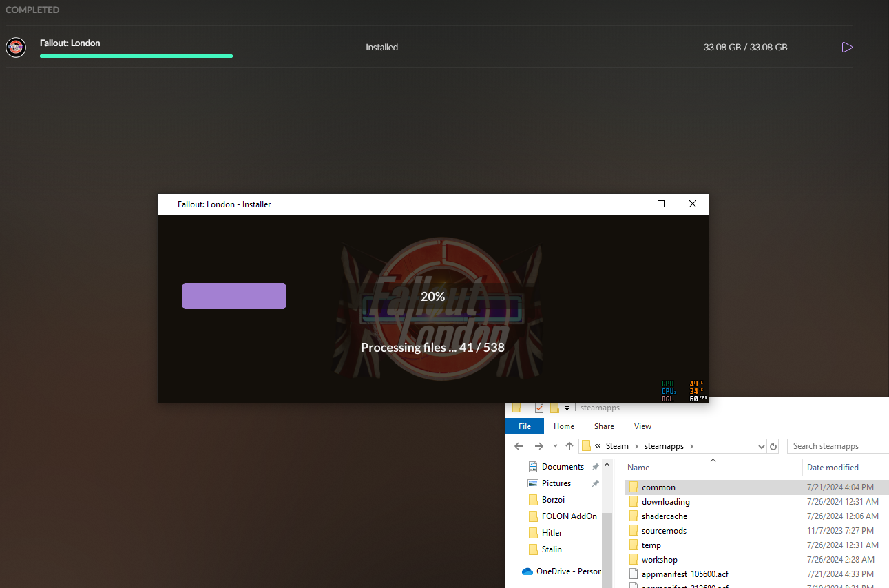Open the Customize Quick Access Toolbar dropdown
The width and height of the screenshot is (889, 588).
point(567,408)
